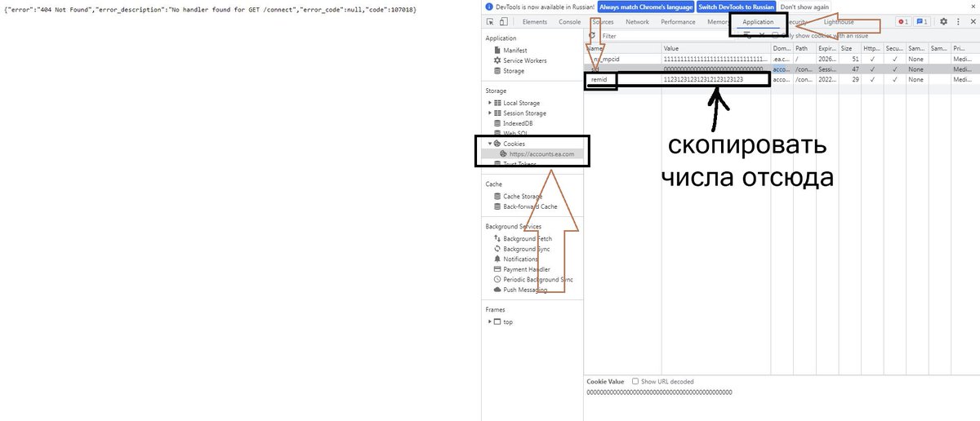Image resolution: width=980 pixels, height=421 pixels.
Task: Collapse the Cookies tree arrow
Action: pyautogui.click(x=490, y=144)
